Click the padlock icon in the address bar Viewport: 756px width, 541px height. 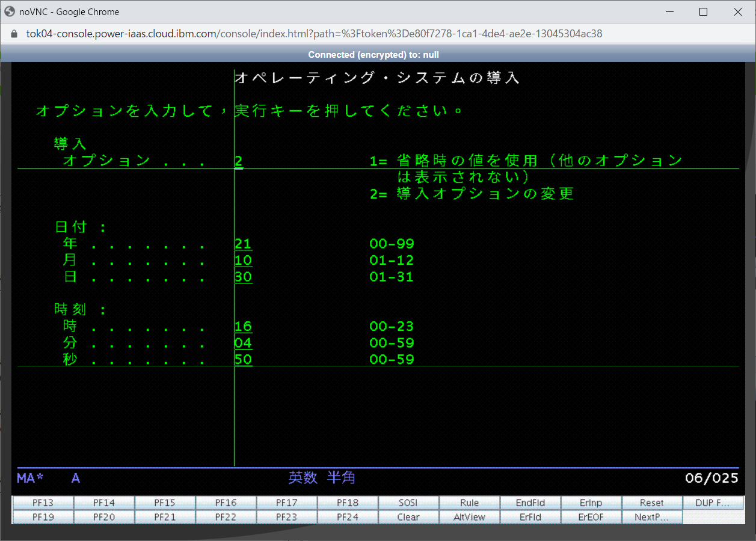pyautogui.click(x=13, y=34)
